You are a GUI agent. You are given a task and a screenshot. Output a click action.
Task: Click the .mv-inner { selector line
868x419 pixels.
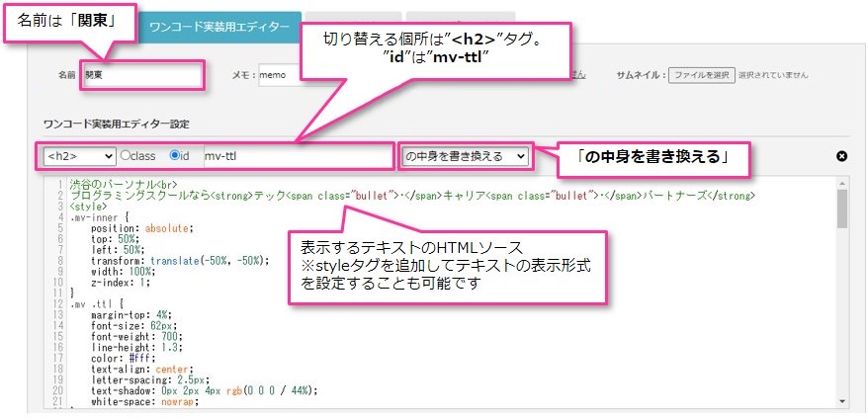[99, 217]
